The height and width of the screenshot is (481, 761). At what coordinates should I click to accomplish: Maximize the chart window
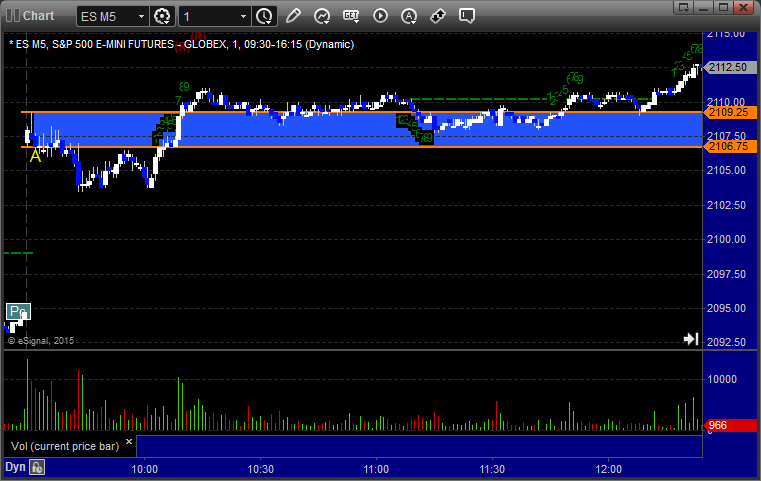[723, 7]
